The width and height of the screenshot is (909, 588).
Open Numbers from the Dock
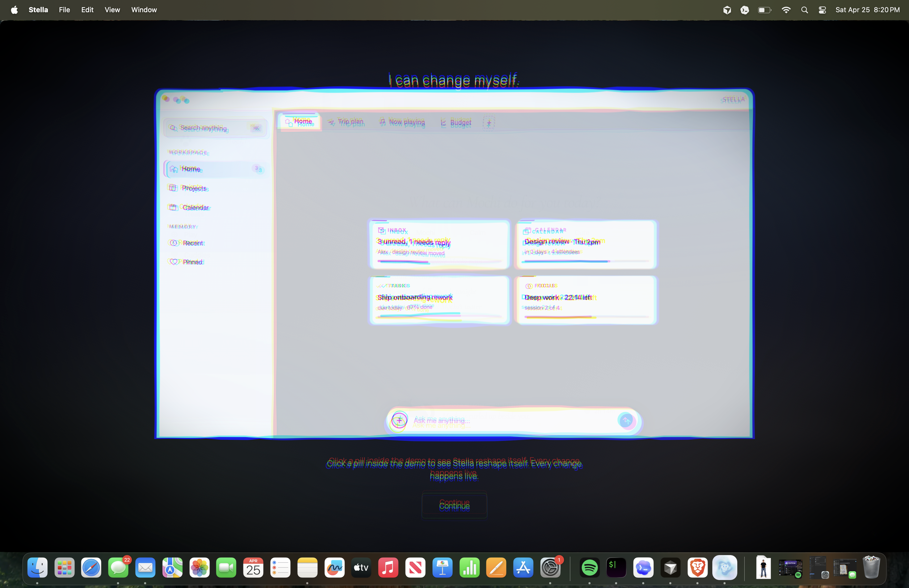[x=469, y=567]
